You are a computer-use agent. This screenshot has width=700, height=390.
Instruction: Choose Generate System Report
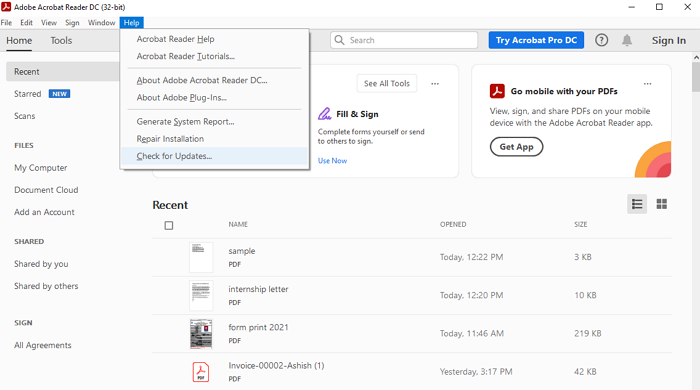(214, 121)
